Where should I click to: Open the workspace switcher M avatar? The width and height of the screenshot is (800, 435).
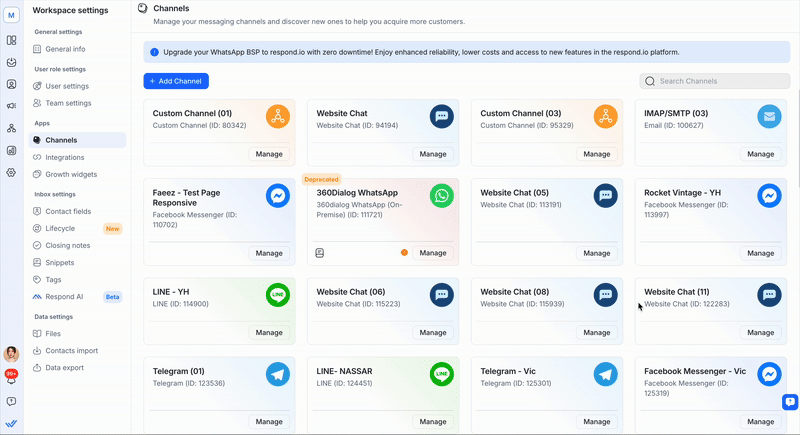click(11, 15)
